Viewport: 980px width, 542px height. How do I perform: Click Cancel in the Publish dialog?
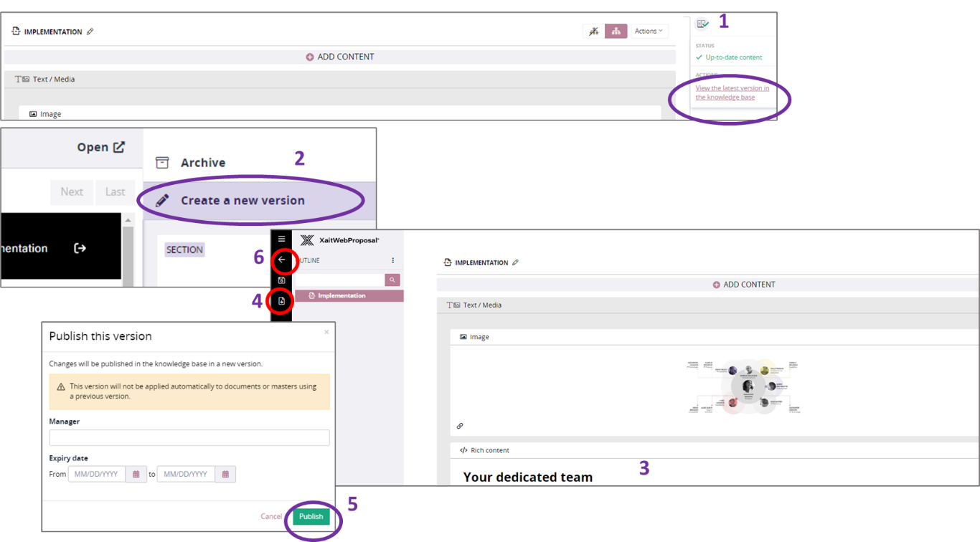point(270,516)
